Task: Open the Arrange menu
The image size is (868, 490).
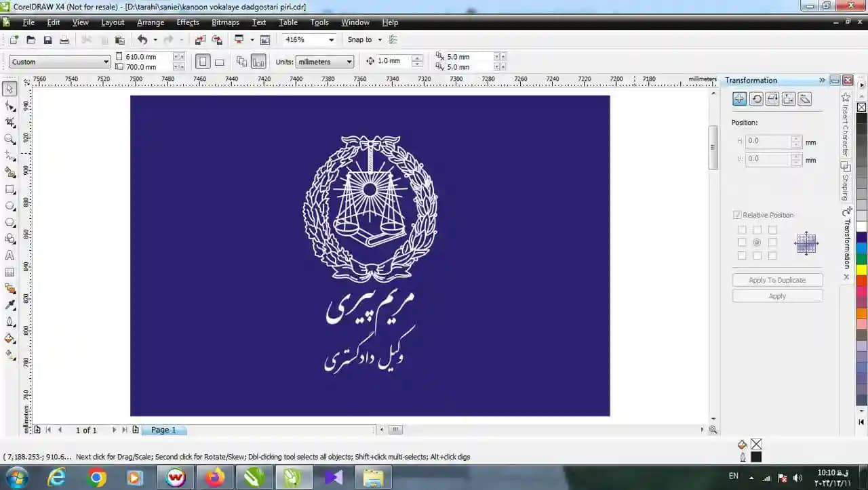Action: point(151,22)
